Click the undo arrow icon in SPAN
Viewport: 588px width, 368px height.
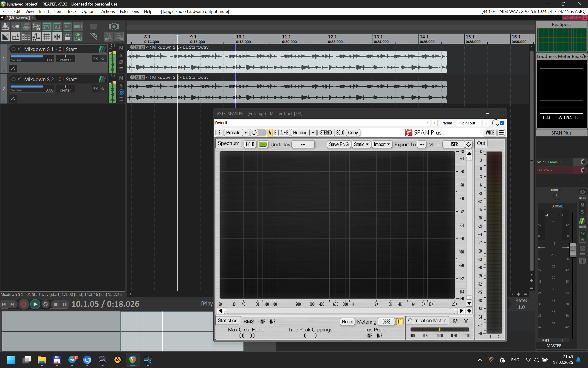(x=254, y=133)
